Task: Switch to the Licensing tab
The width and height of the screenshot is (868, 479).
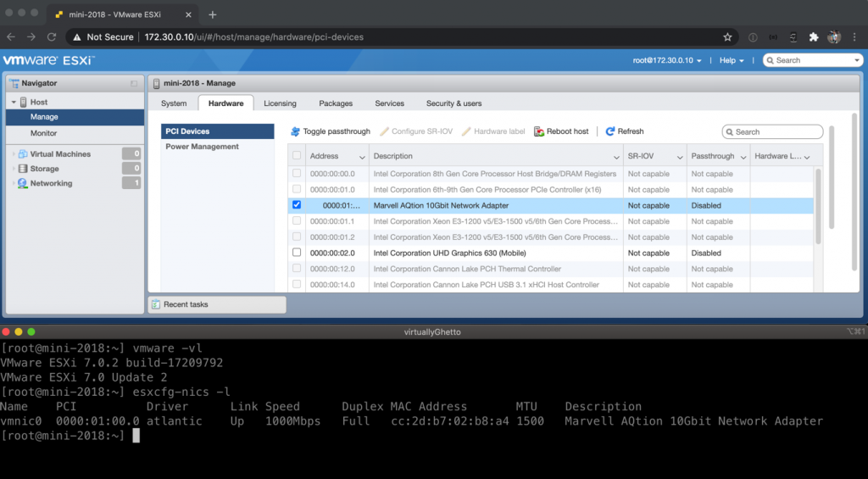Action: click(280, 103)
